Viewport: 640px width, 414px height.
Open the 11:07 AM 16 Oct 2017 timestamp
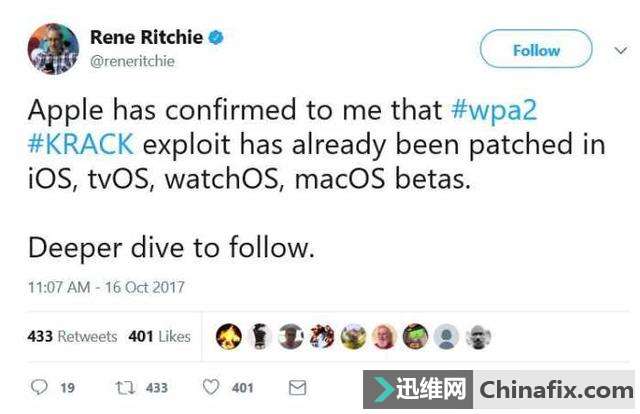(106, 287)
